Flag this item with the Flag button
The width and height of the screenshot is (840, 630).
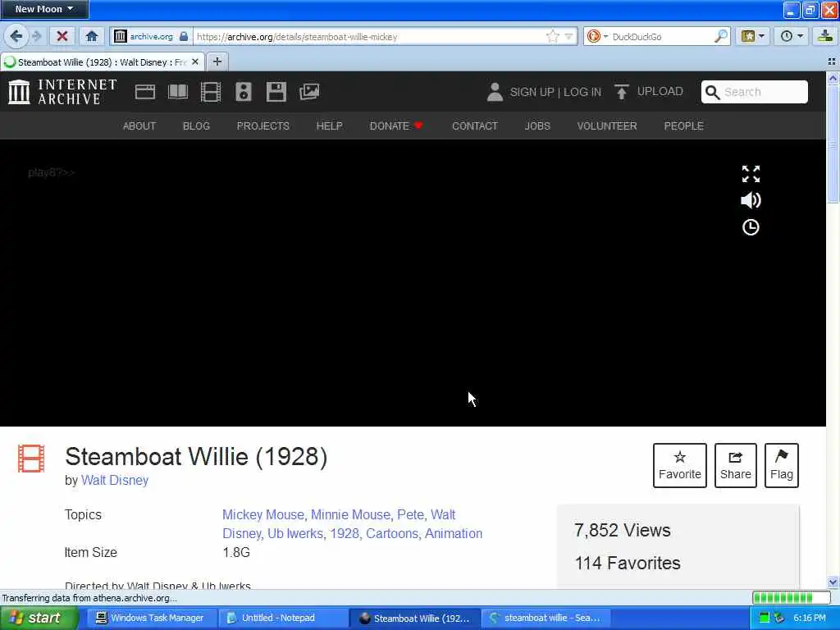point(782,465)
